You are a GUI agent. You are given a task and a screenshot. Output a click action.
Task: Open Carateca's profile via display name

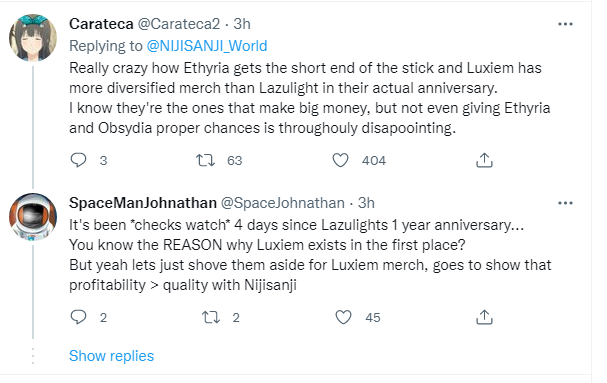[101, 24]
